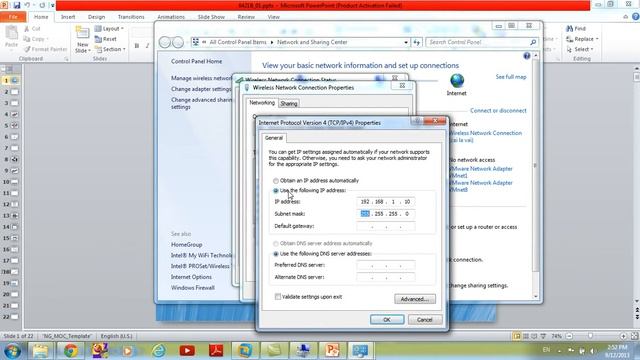Select Use the following DNS server addresses
This screenshot has width=640, height=360.
coord(276,254)
